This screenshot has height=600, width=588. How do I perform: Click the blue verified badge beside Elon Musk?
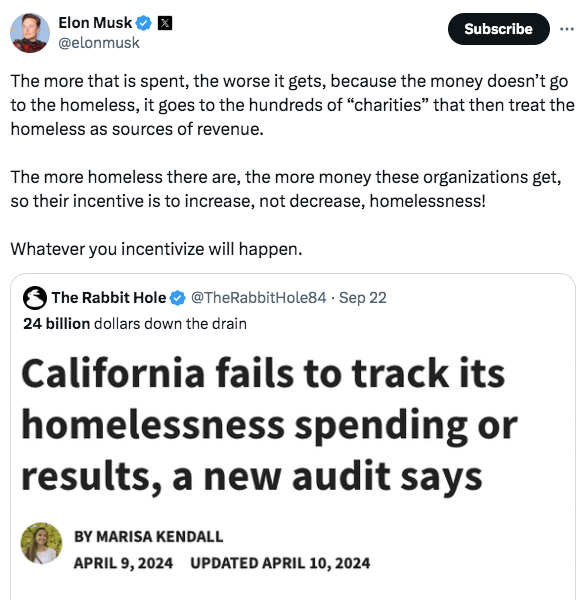144,23
